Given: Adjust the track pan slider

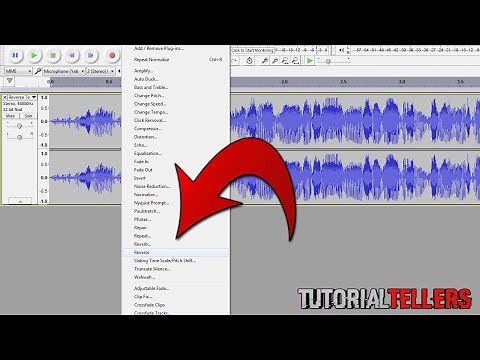Looking at the screenshot, I should click(x=19, y=137).
